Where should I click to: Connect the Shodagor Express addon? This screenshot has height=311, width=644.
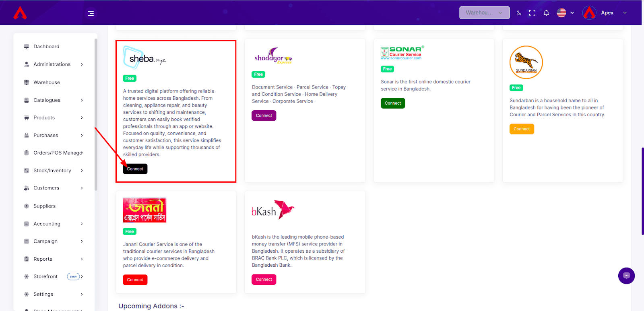(264, 115)
